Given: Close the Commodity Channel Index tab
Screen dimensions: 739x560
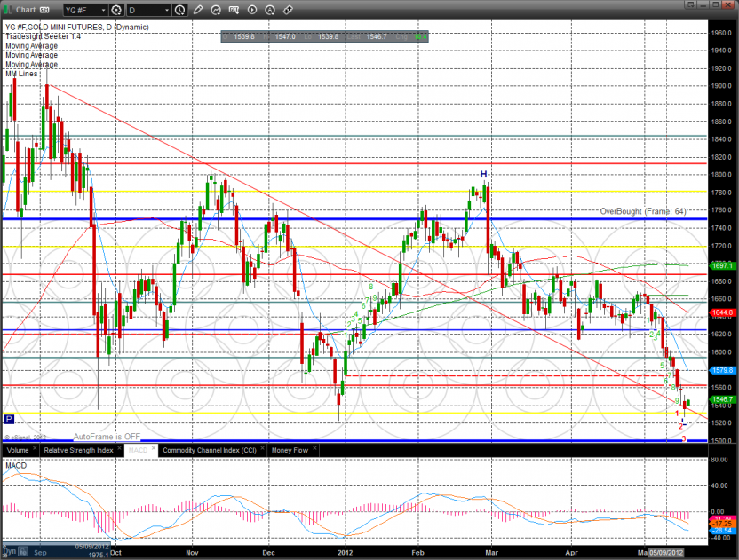Looking at the screenshot, I should [x=263, y=448].
